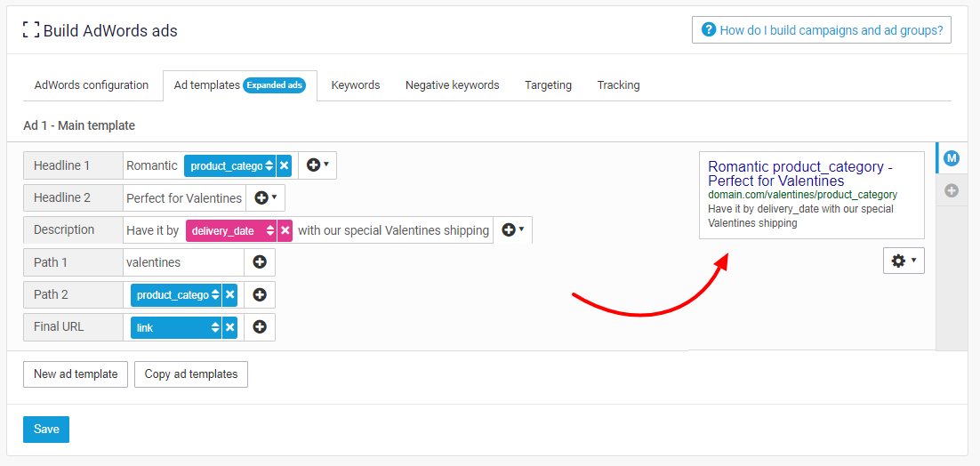Edit the Path 1 valentines text field
The width and height of the screenshot is (980, 466).
click(x=182, y=262)
